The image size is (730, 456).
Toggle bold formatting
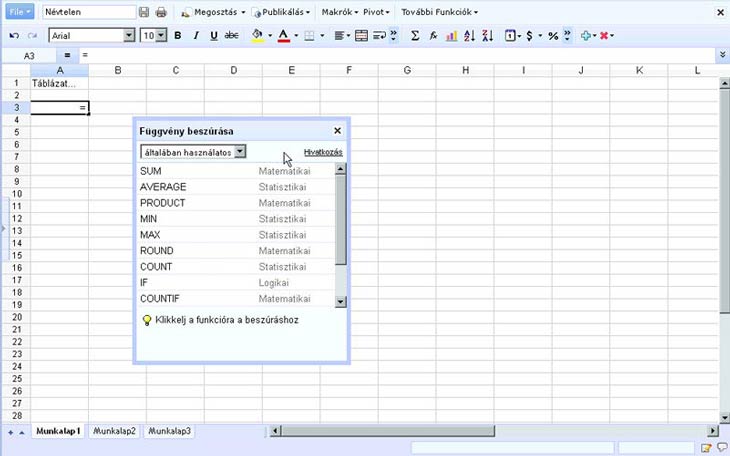click(x=178, y=36)
